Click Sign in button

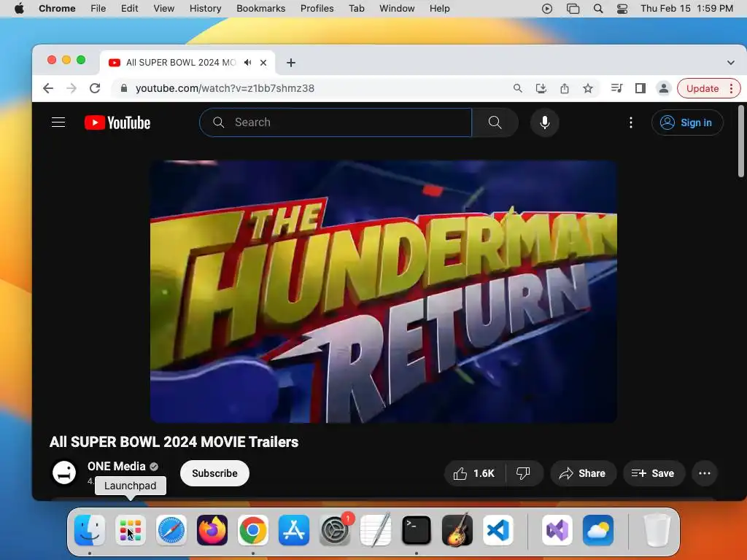pyautogui.click(x=687, y=122)
